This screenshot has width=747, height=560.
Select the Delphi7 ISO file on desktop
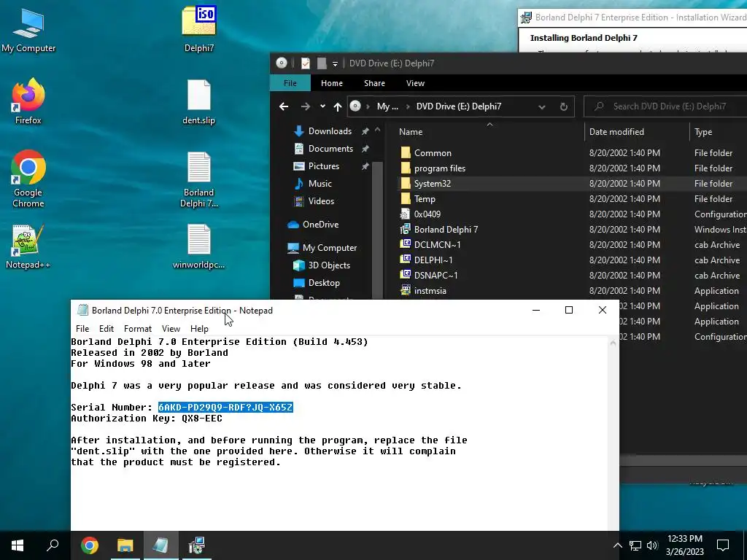[x=199, y=29]
